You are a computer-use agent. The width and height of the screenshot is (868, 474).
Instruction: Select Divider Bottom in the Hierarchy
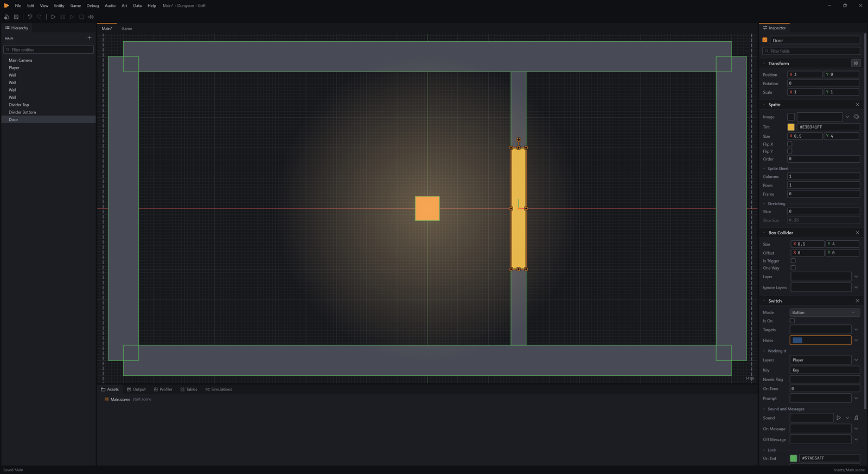[48, 112]
